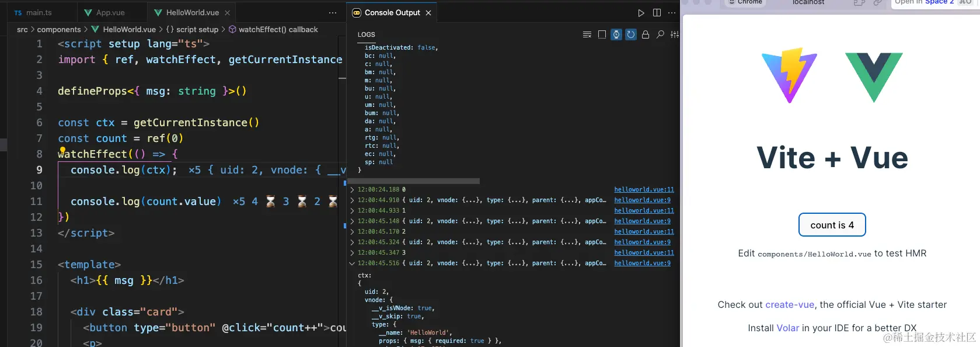
Task: Click the '<template>' tag on line 15
Action: coord(89,265)
